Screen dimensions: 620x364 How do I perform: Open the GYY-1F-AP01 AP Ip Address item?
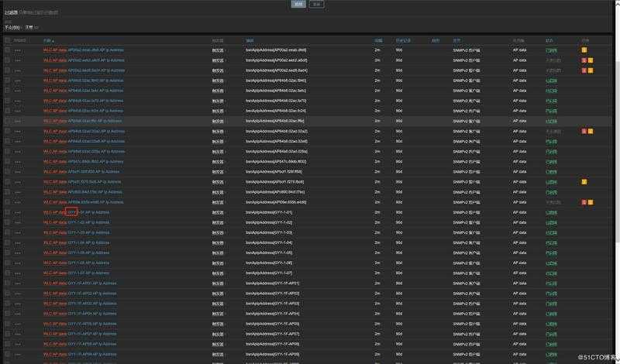point(92,283)
